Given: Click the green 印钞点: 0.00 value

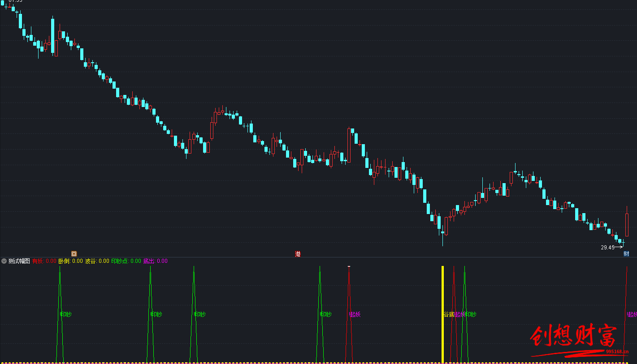Looking at the screenshot, I should [126, 261].
